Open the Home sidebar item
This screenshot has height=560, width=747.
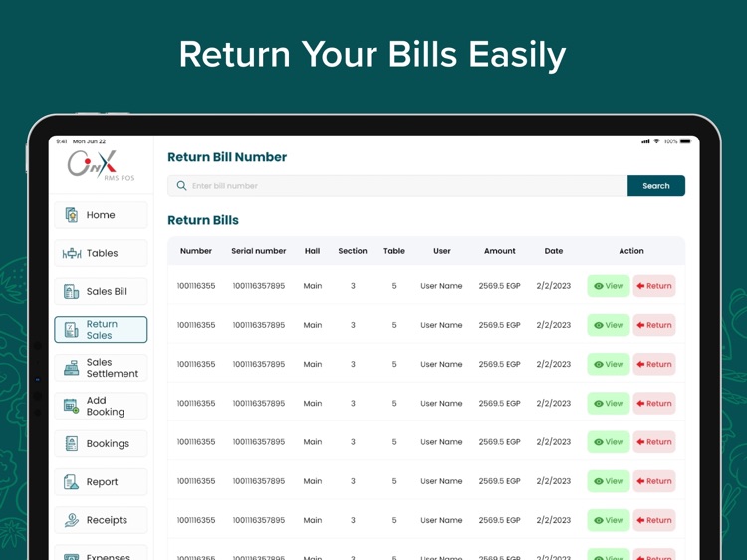[101, 215]
